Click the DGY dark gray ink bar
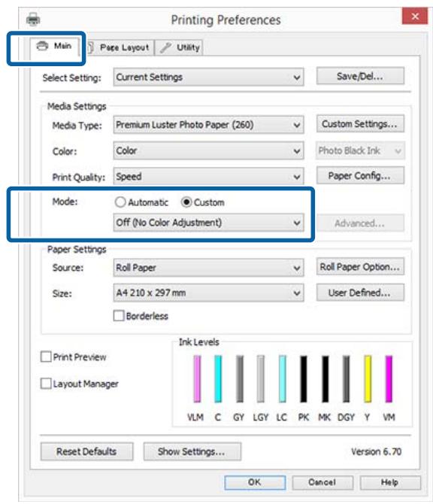Image resolution: width=433 pixels, height=504 pixels. tap(346, 378)
